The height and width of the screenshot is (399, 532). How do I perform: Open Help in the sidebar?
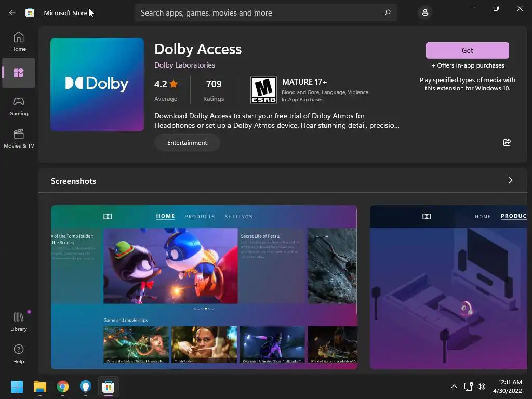pos(19,354)
